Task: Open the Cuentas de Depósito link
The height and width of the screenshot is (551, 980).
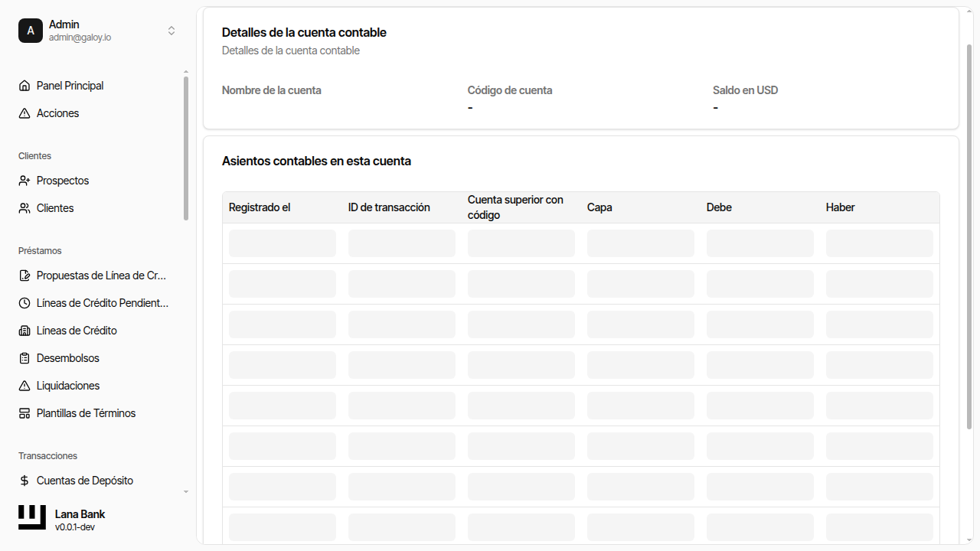Action: pyautogui.click(x=85, y=481)
